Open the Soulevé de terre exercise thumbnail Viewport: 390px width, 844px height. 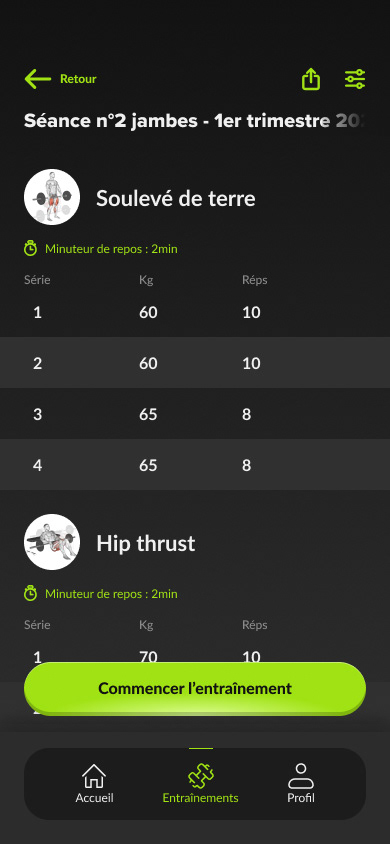click(x=52, y=197)
